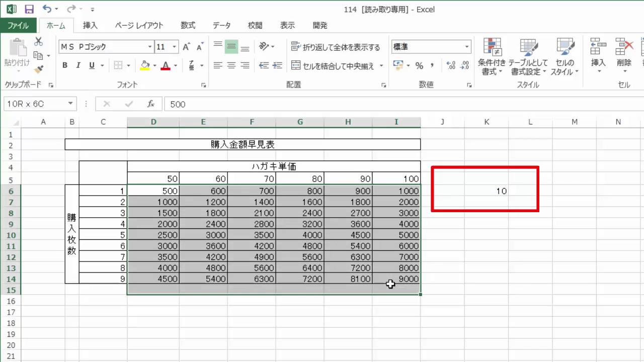Open number format 標準 dropdown
Viewport: 644px width, 362px height.
click(467, 47)
